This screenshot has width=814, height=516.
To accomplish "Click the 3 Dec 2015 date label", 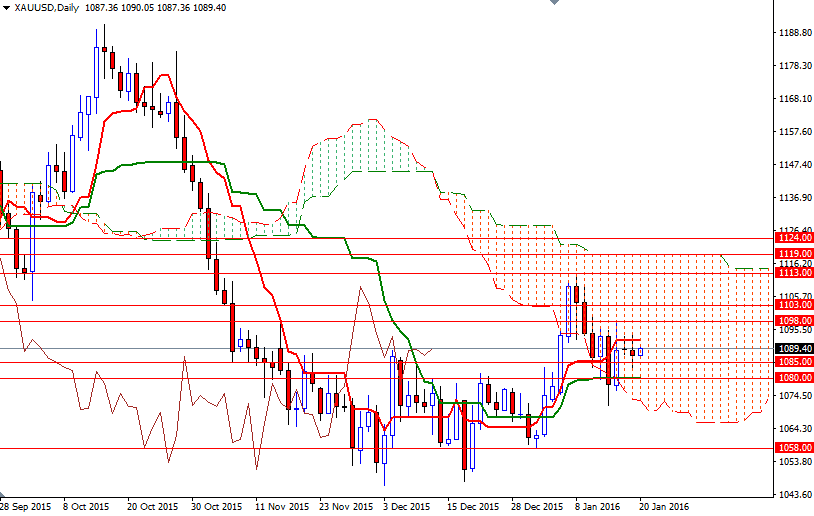I will tap(407, 507).
